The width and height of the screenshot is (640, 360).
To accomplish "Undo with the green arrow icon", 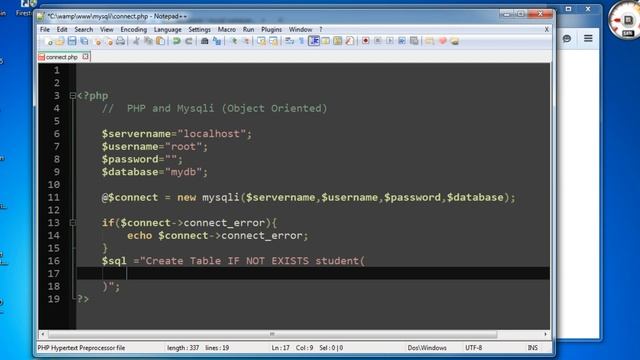I will pos(177,41).
